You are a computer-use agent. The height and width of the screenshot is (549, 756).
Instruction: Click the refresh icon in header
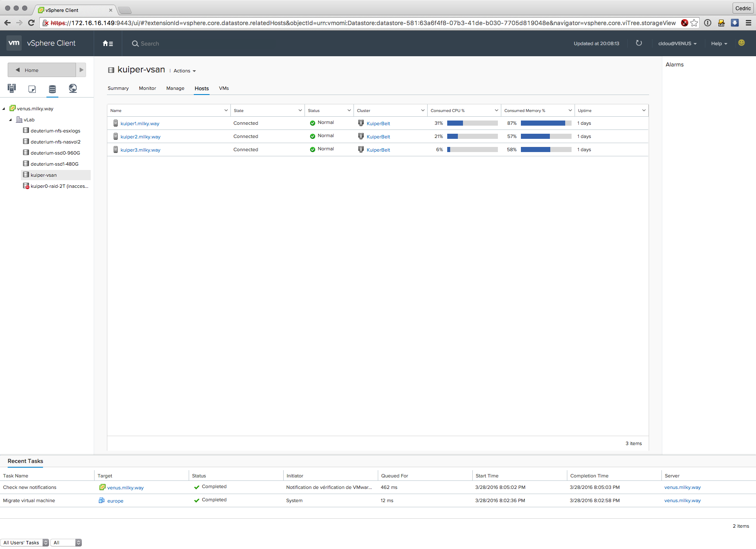638,43
